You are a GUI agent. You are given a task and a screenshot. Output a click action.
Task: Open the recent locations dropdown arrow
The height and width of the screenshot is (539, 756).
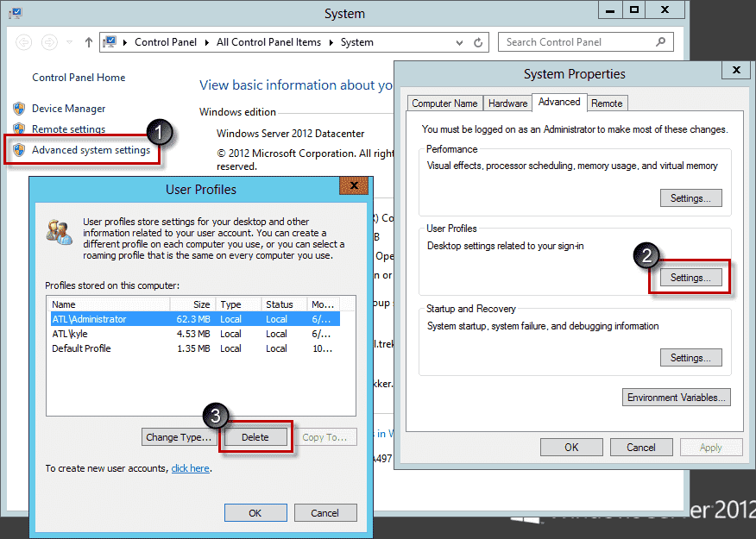[x=69, y=42]
